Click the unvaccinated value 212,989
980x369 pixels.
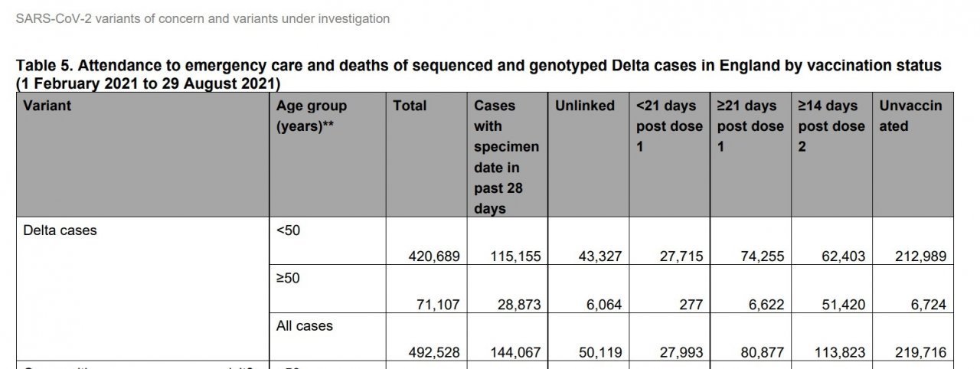[920, 256]
